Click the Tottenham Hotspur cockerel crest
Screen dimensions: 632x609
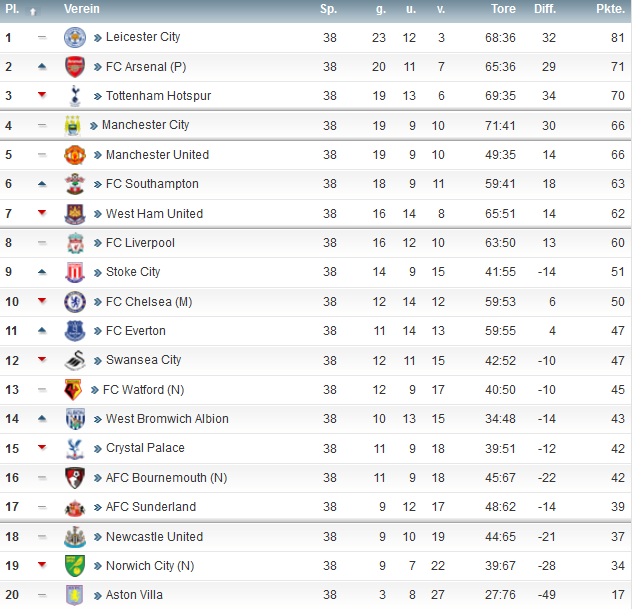75,96
